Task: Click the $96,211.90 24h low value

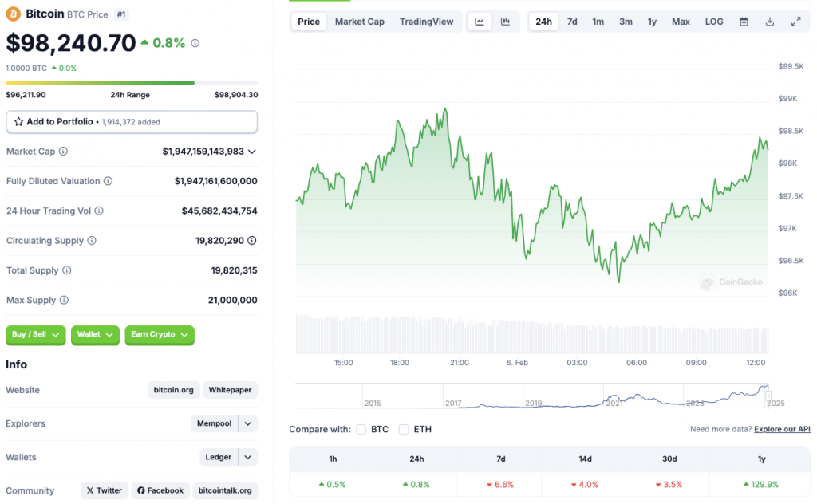Action: 26,95
